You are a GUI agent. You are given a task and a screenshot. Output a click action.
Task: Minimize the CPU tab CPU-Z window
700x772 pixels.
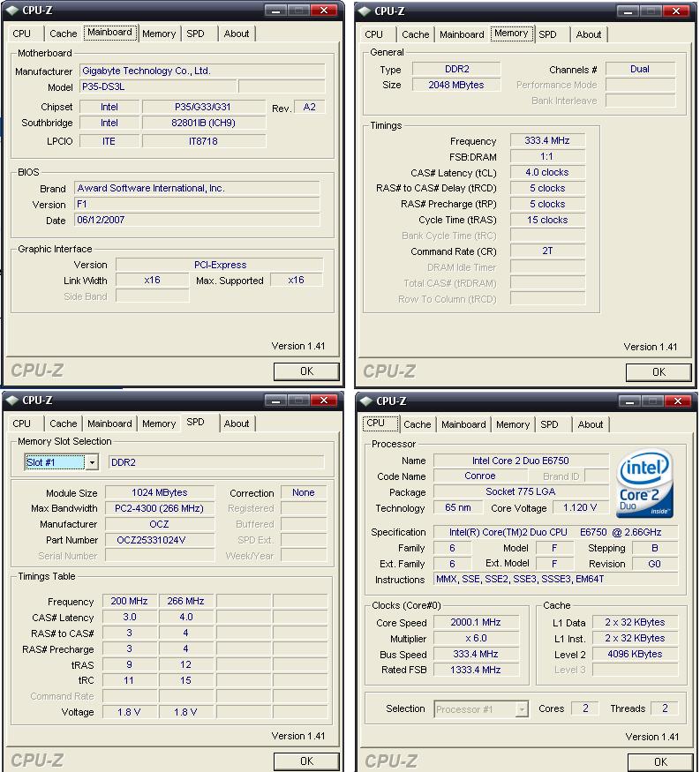[x=630, y=401]
